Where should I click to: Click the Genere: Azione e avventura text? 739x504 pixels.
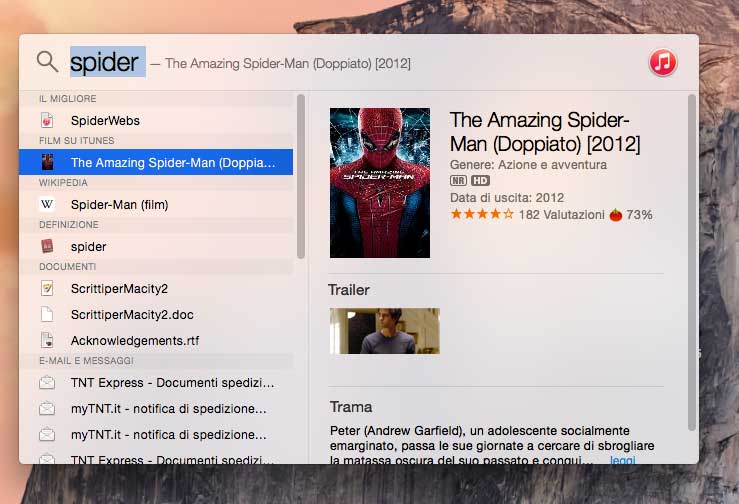[528, 165]
